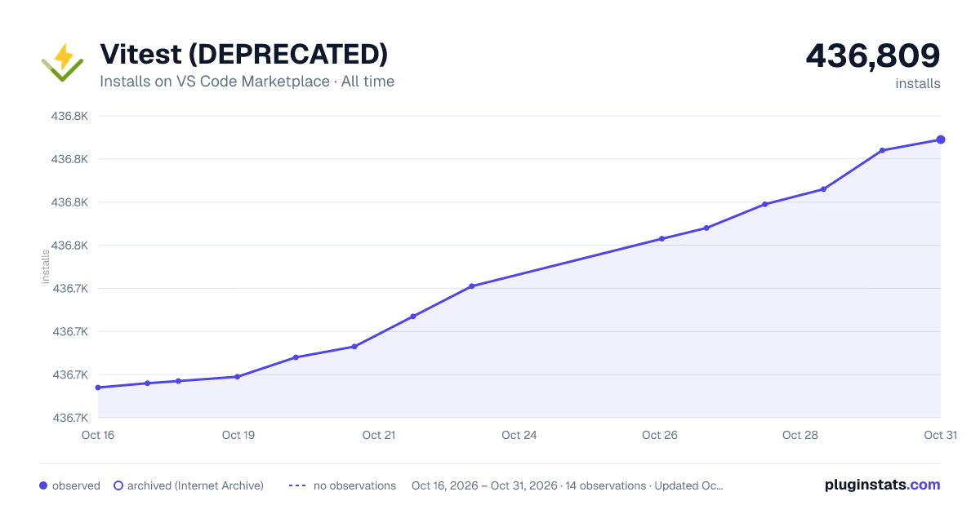Click the bottom 436.7K y-axis label

point(69,418)
